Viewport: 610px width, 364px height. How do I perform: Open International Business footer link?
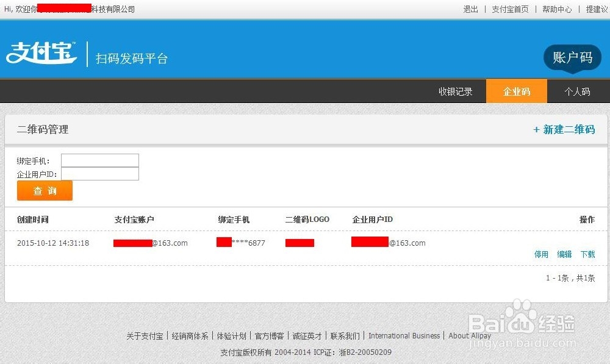(404, 335)
